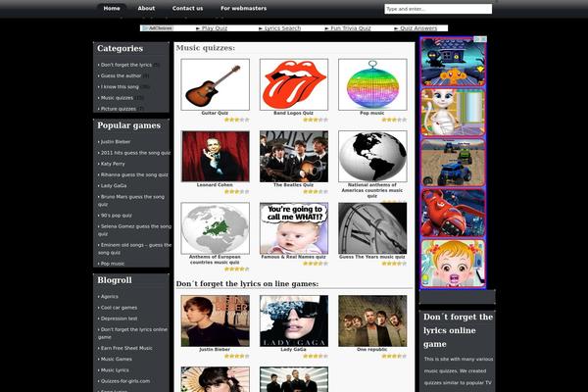The width and height of the screenshot is (588, 392).
Task: Open One republic lyrics game thumbnail
Action: (x=372, y=320)
